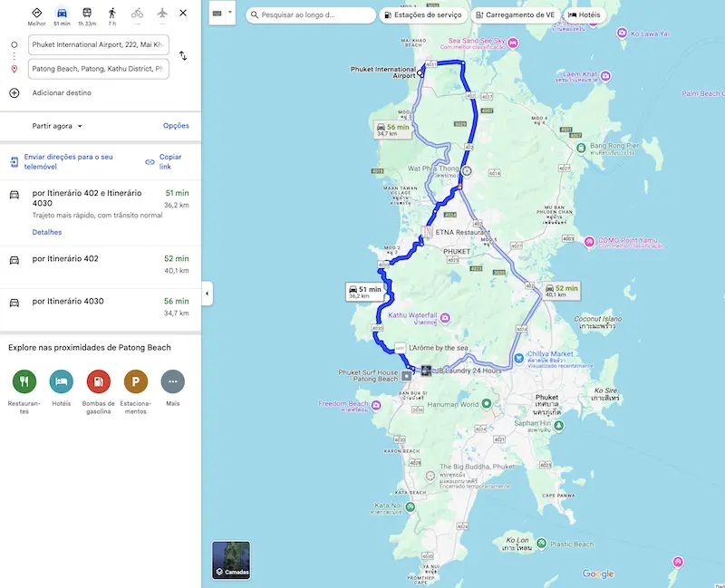Switch to public transit mode

87,13
